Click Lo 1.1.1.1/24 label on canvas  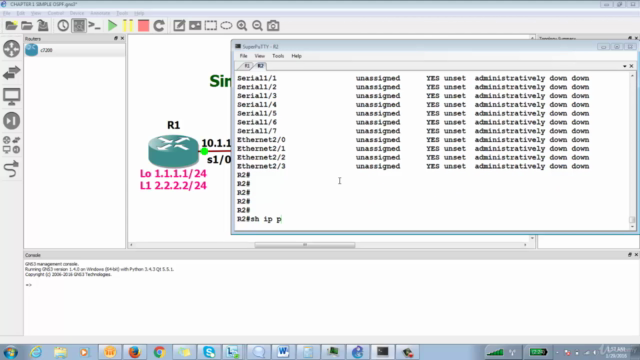click(173, 173)
